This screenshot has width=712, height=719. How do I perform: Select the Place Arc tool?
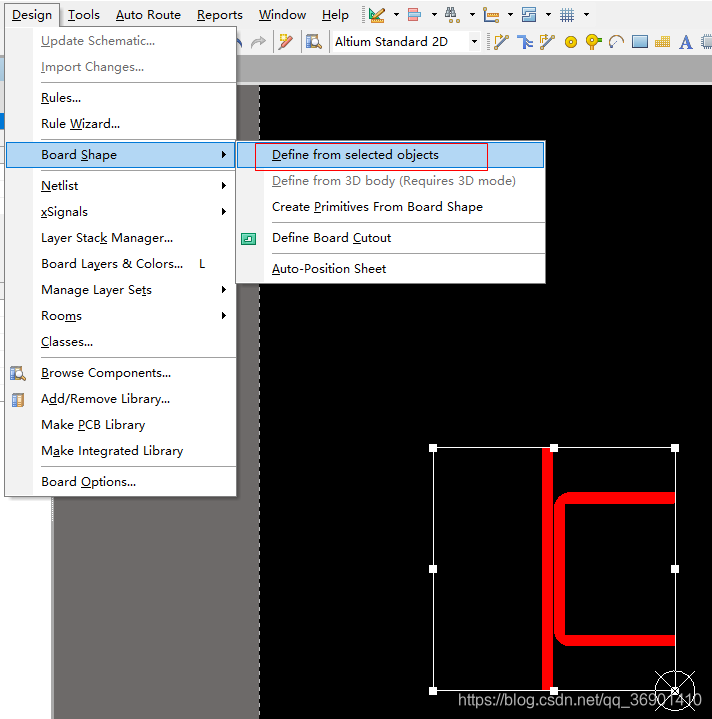tap(616, 42)
